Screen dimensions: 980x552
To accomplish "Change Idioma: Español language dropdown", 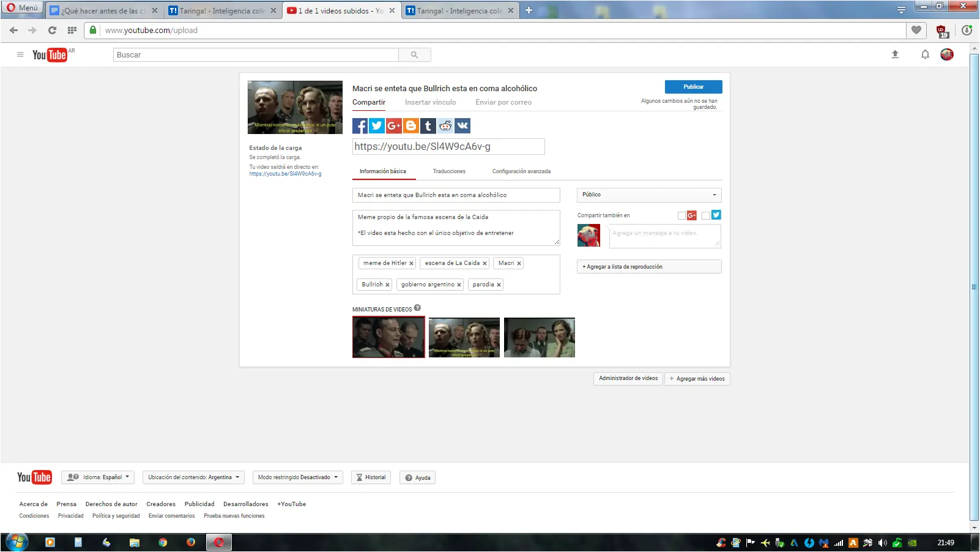I will (98, 477).
